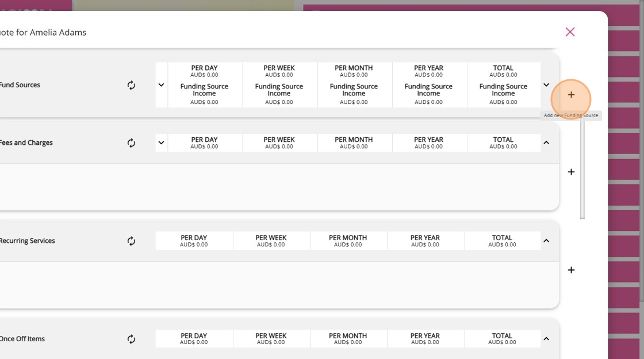Select Fund Sources PER WEEK amount
Viewport: 644px width, 359px height.
[279, 75]
